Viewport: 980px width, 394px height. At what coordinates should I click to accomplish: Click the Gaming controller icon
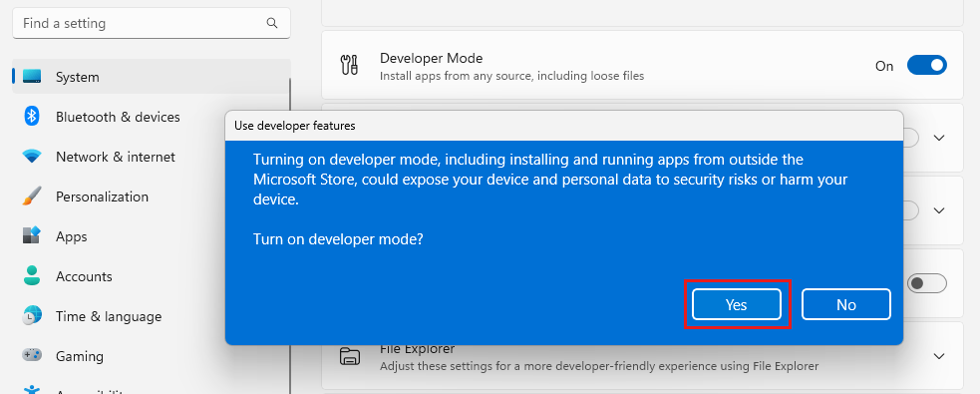click(x=32, y=355)
